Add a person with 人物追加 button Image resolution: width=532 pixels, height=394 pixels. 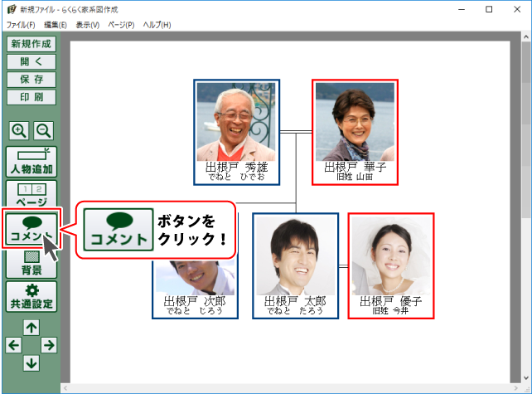pyautogui.click(x=31, y=162)
